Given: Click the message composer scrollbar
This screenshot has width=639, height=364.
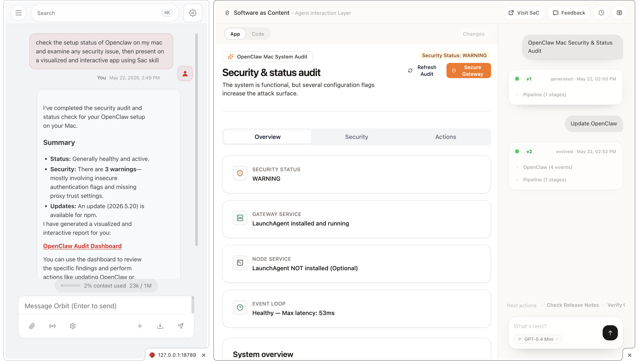Looking at the screenshot, I should click(193, 305).
